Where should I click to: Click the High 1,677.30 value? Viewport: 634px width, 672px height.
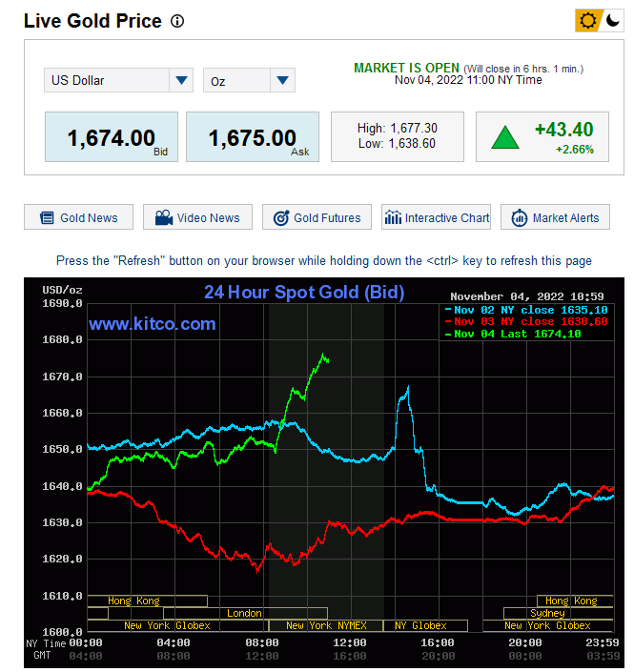(398, 128)
